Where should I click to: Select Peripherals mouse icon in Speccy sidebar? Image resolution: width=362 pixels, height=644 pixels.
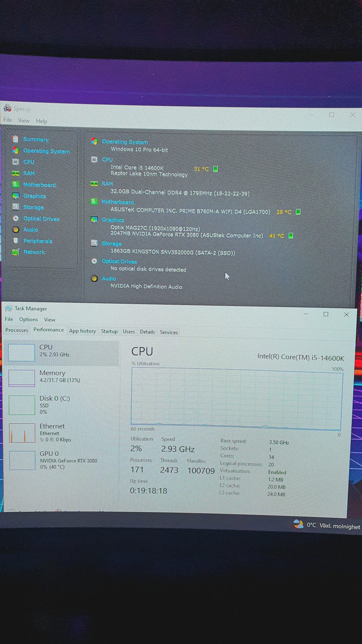pos(15,240)
